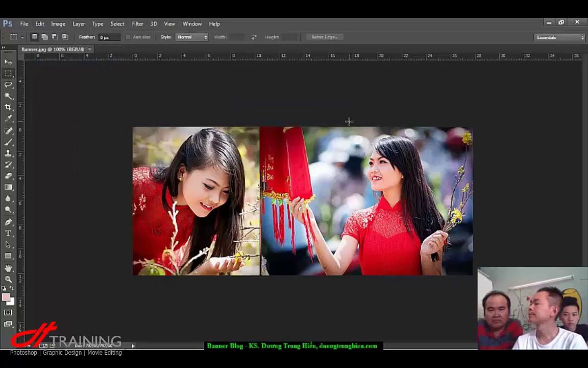Close the Banner.jpg document tab
588x368 pixels.
tap(90, 49)
